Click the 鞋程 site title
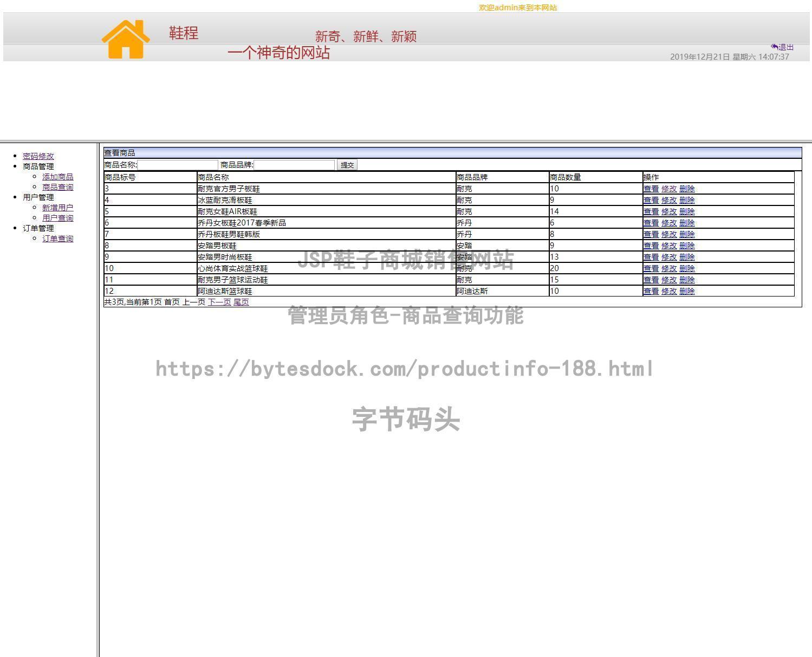This screenshot has width=812, height=657. coord(184,33)
